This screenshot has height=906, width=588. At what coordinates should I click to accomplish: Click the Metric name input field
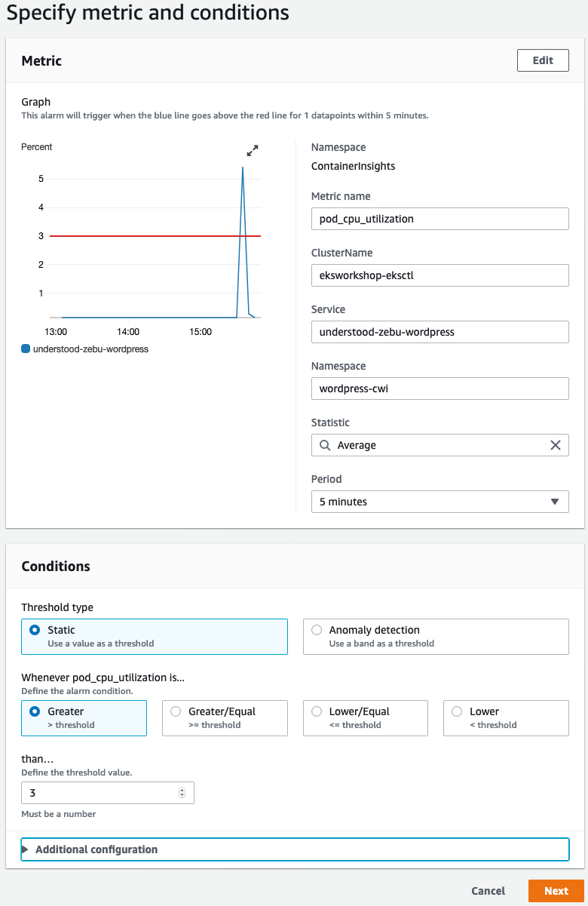[439, 219]
